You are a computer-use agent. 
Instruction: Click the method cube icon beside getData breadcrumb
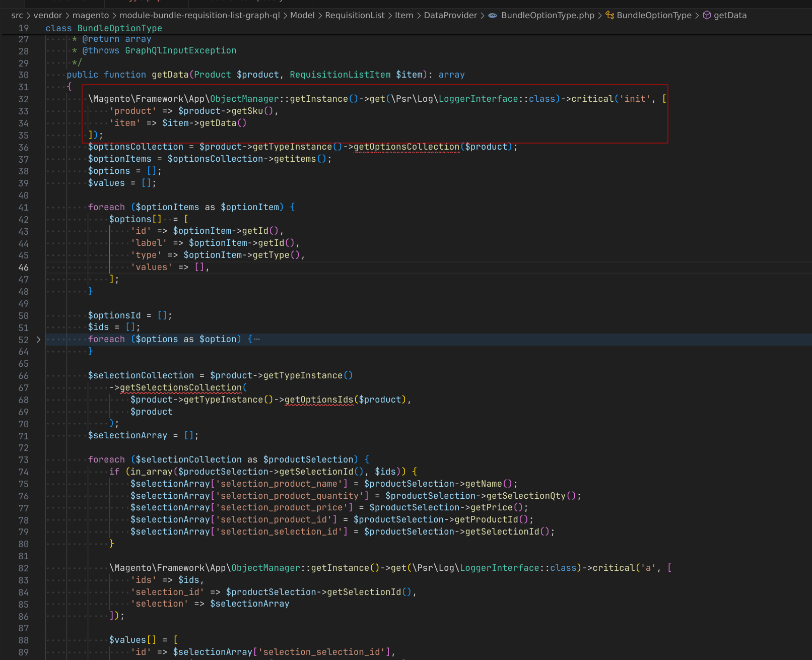click(707, 16)
